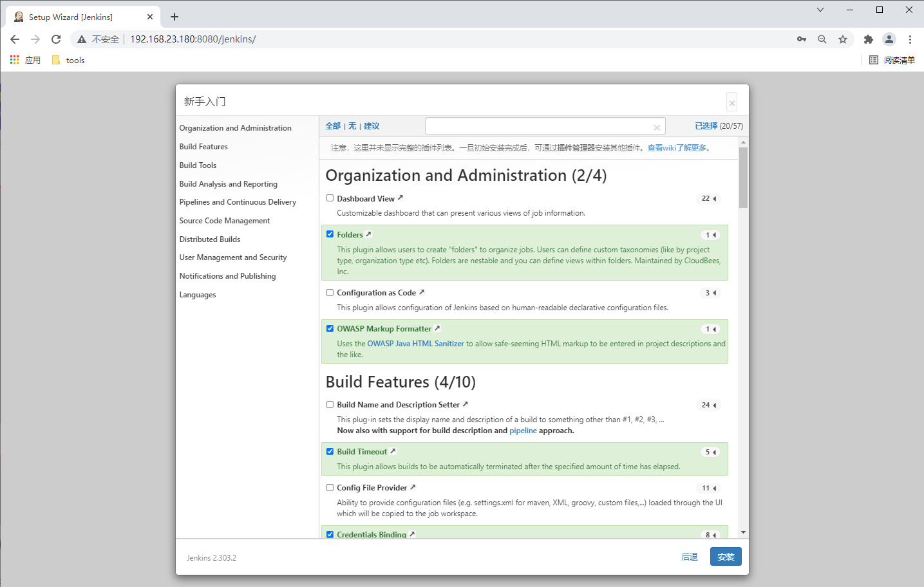Jump to Build Tools category
The width and height of the screenshot is (924, 587).
(x=198, y=165)
